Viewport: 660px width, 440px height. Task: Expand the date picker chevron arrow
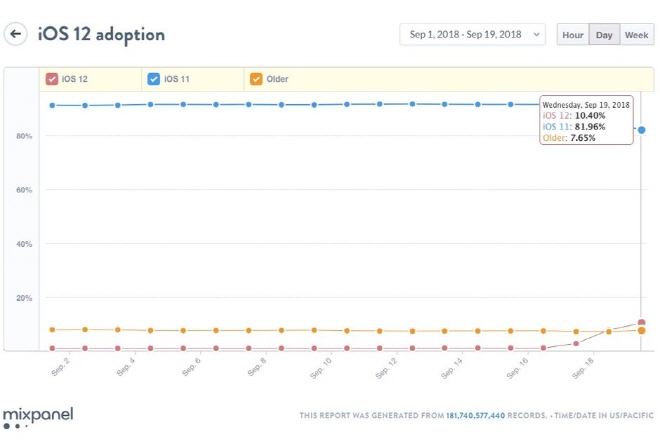click(536, 35)
